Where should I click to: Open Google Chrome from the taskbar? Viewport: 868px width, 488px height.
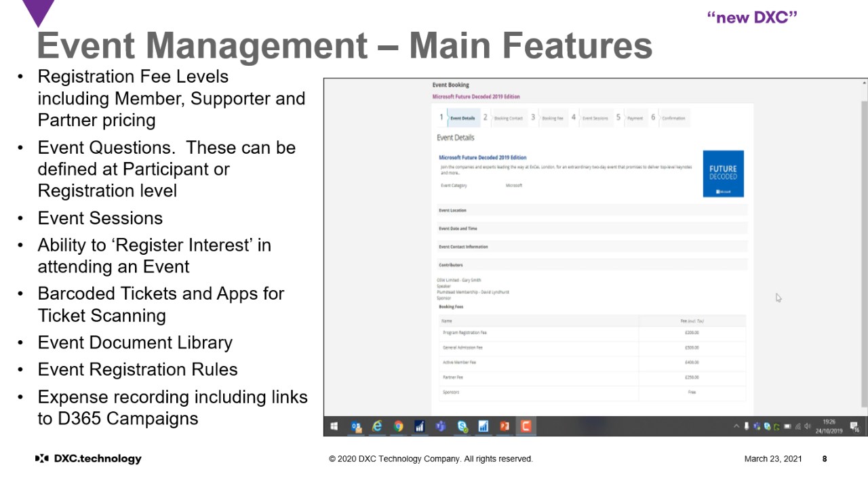pyautogui.click(x=399, y=426)
